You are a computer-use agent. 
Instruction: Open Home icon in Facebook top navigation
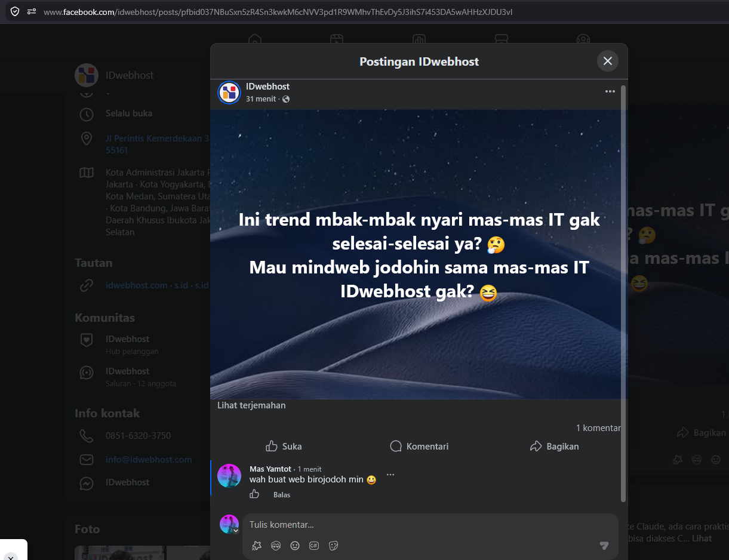pyautogui.click(x=255, y=39)
